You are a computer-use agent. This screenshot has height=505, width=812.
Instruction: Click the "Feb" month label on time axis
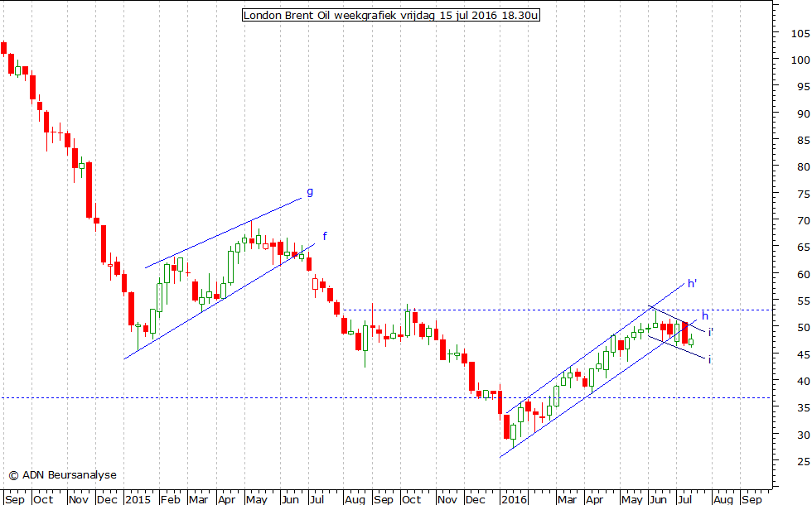[x=170, y=499]
